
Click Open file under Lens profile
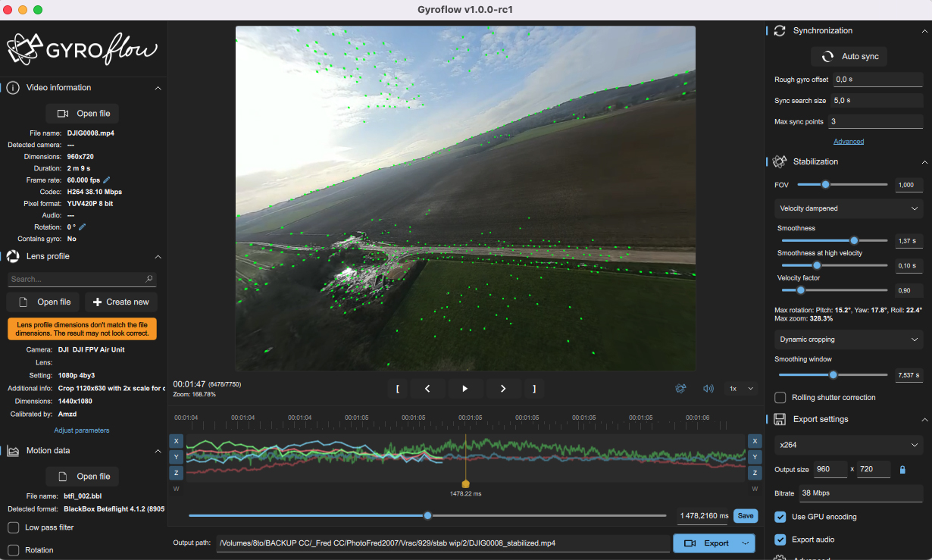43,302
